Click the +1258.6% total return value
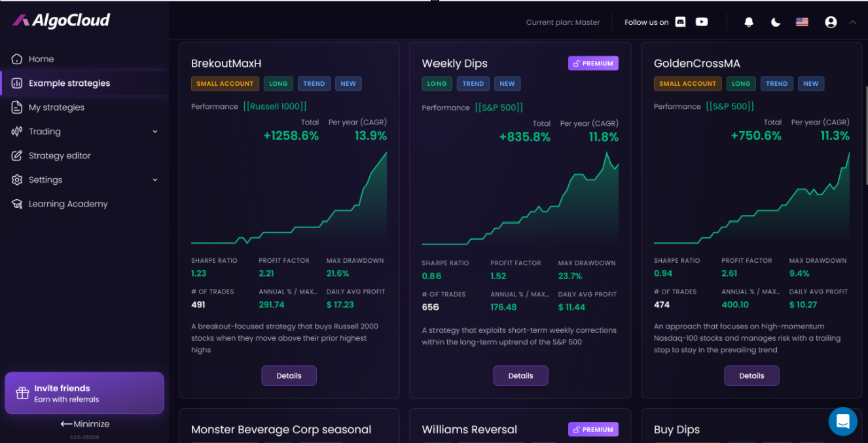Viewport: 868px width, 443px height. (x=291, y=136)
